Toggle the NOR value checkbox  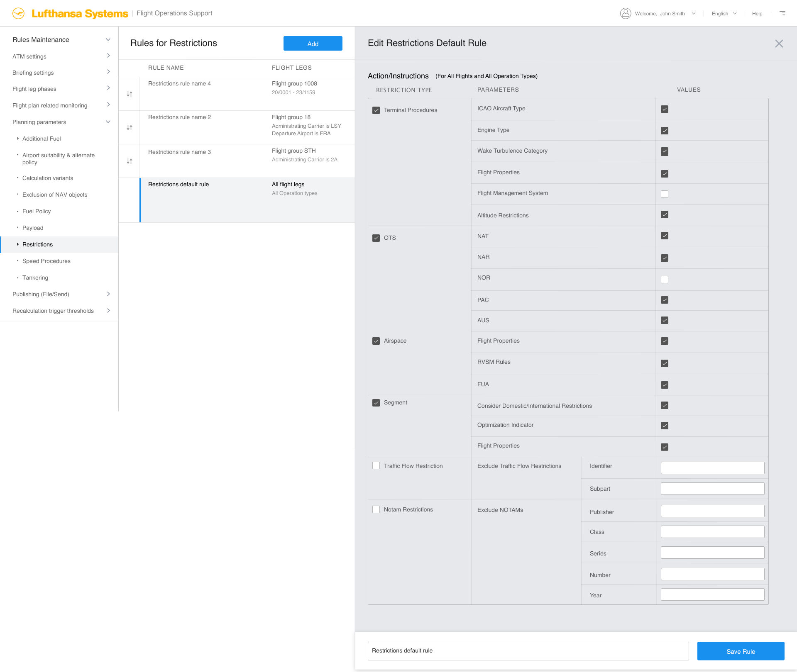[665, 280]
